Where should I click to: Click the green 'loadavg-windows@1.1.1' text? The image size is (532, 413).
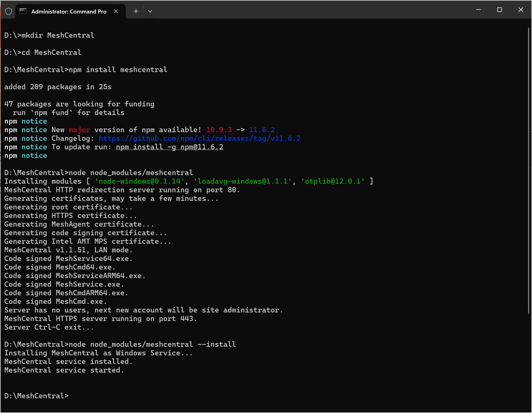click(242, 182)
